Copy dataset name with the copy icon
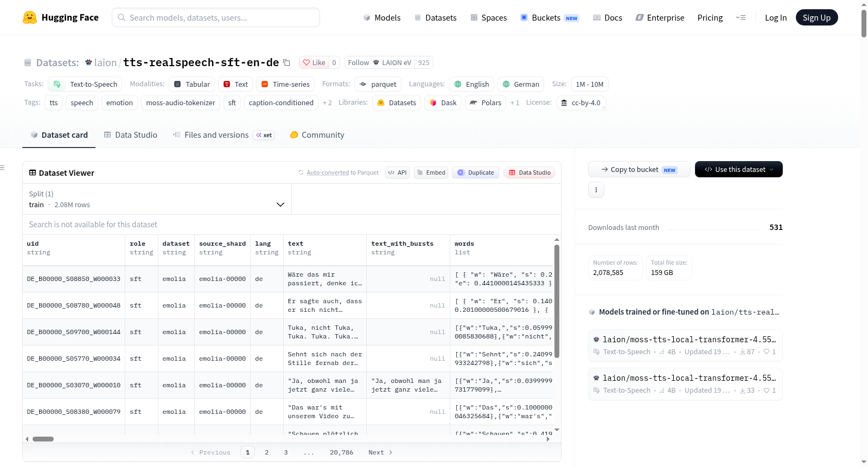Image resolution: width=868 pixels, height=467 pixels. 287,62
